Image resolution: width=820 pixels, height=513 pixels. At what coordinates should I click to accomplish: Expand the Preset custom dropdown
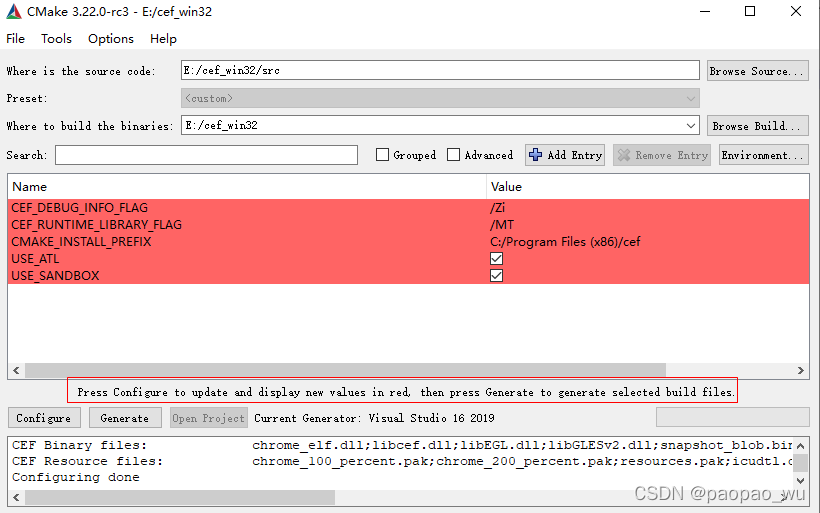pyautogui.click(x=440, y=98)
